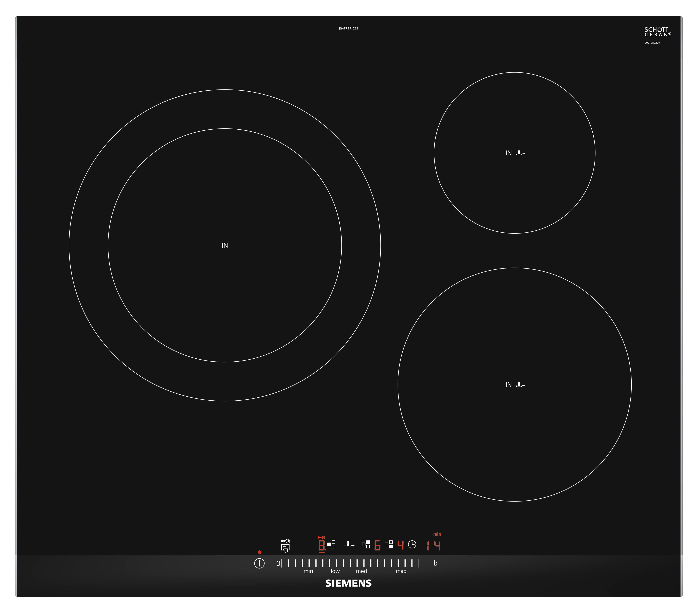Tap the frying sensor pan icon in control panel
Image resolution: width=700 pixels, height=610 pixels.
(x=349, y=544)
